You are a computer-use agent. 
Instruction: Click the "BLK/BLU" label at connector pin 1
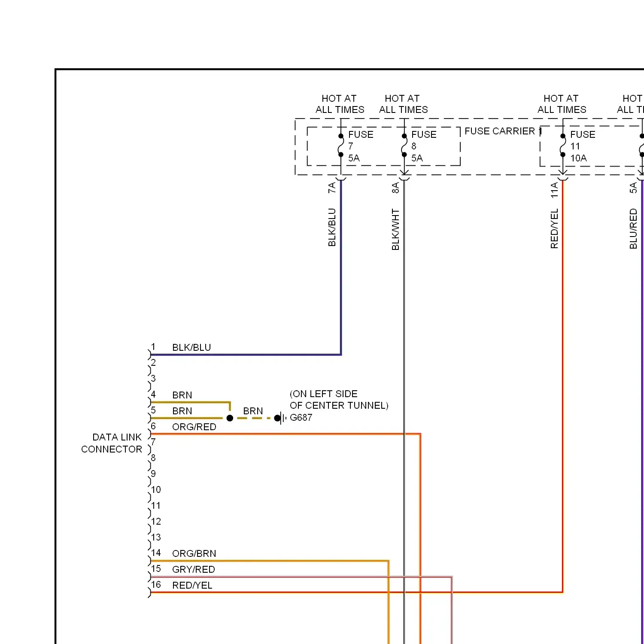[191, 347]
